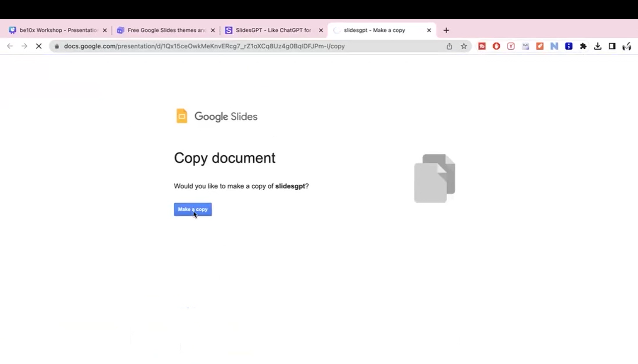
Task: View site info via lock icon
Action: [57, 46]
